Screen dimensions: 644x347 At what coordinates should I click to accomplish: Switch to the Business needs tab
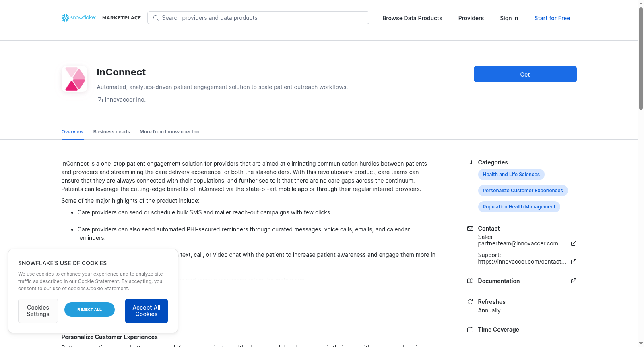pyautogui.click(x=111, y=132)
